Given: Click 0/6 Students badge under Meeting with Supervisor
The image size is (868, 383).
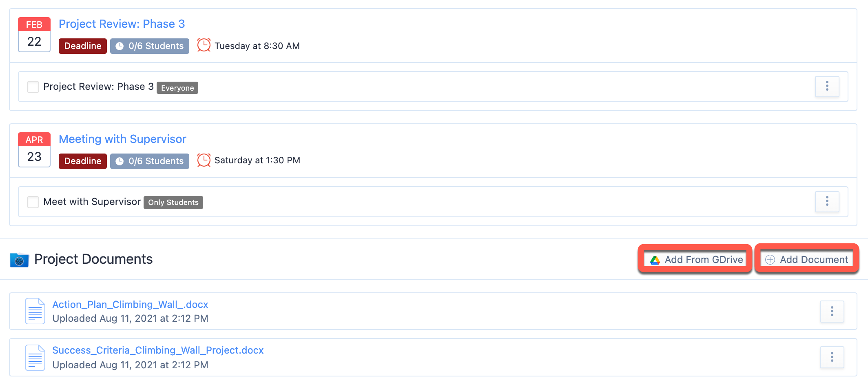Looking at the screenshot, I should [x=150, y=161].
